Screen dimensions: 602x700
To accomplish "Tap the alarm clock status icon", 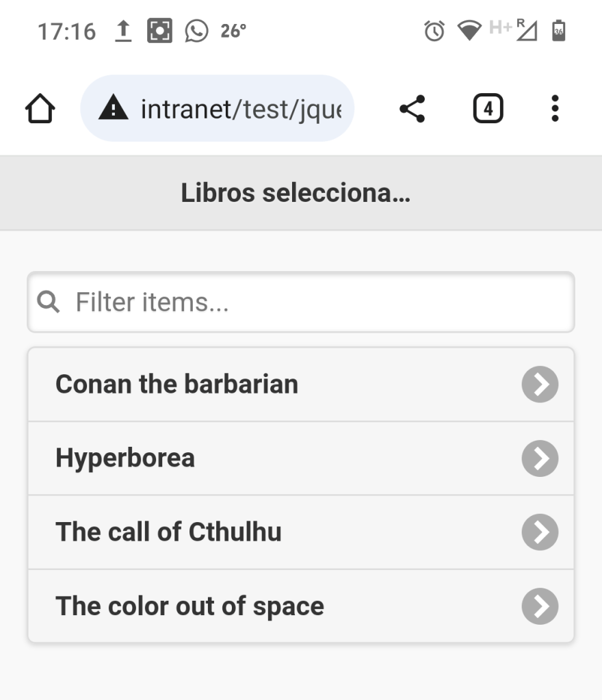I will coord(434,31).
